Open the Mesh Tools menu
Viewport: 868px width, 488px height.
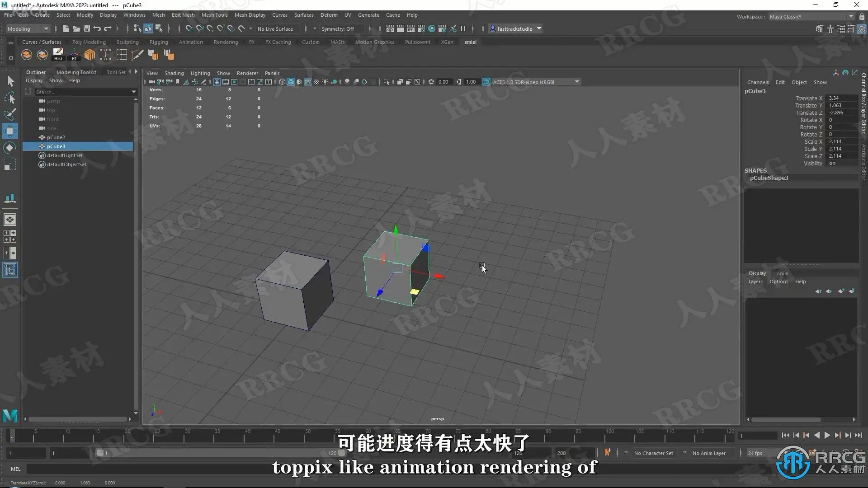coord(214,15)
